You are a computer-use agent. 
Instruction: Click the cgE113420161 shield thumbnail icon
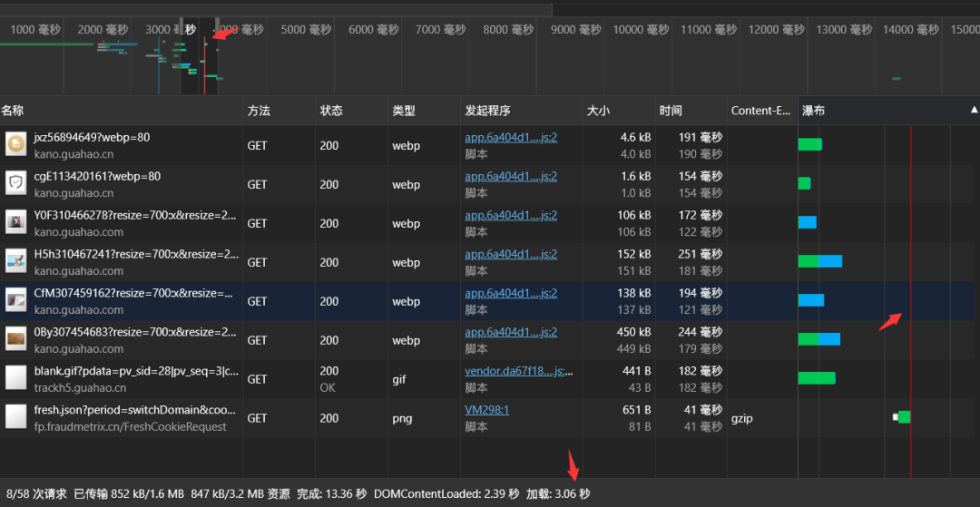pyautogui.click(x=15, y=183)
